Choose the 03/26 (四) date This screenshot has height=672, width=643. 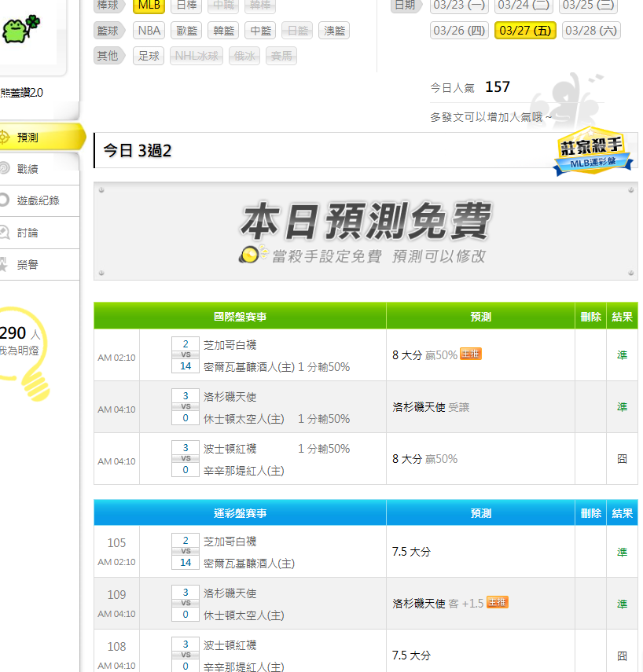(459, 31)
